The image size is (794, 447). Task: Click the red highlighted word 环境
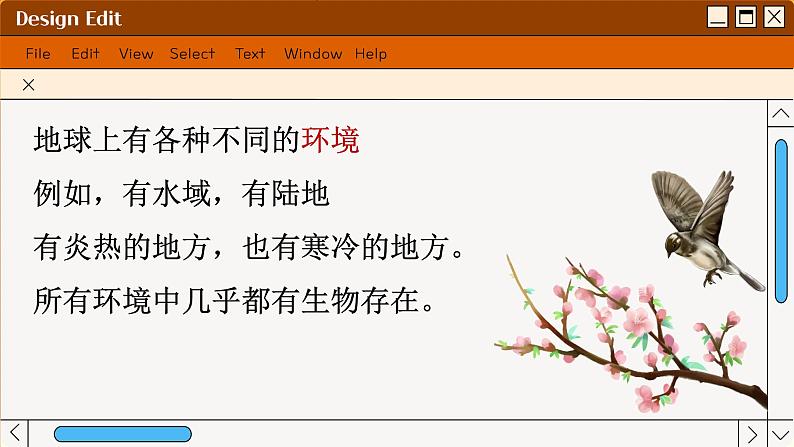click(330, 141)
